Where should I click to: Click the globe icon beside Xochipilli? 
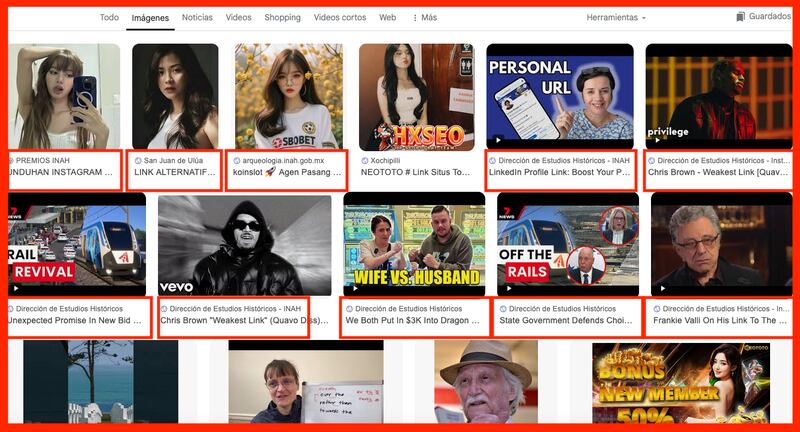(365, 161)
